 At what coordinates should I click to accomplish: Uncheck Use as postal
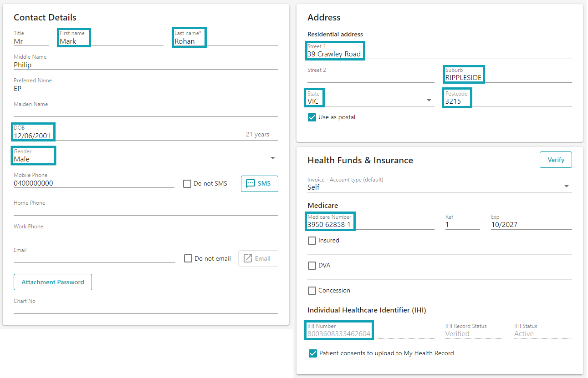pyautogui.click(x=312, y=117)
